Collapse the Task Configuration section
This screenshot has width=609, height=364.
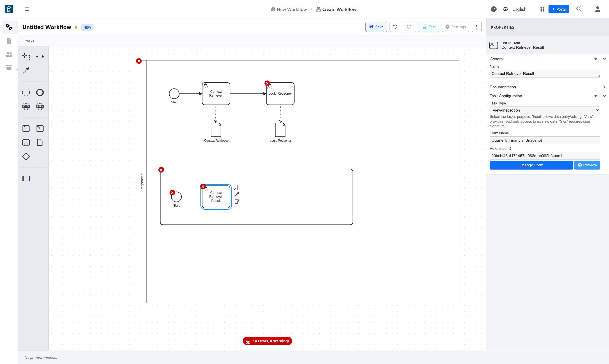[x=604, y=96]
